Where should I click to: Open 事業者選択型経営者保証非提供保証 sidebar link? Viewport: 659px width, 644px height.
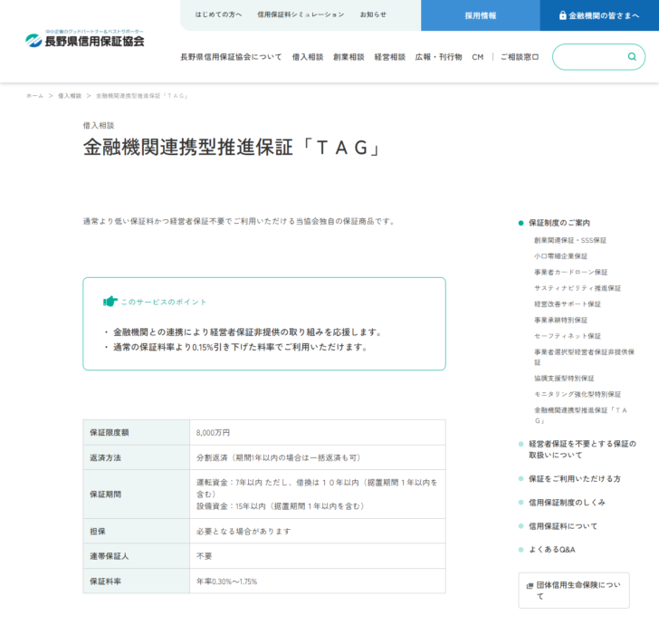(x=584, y=357)
